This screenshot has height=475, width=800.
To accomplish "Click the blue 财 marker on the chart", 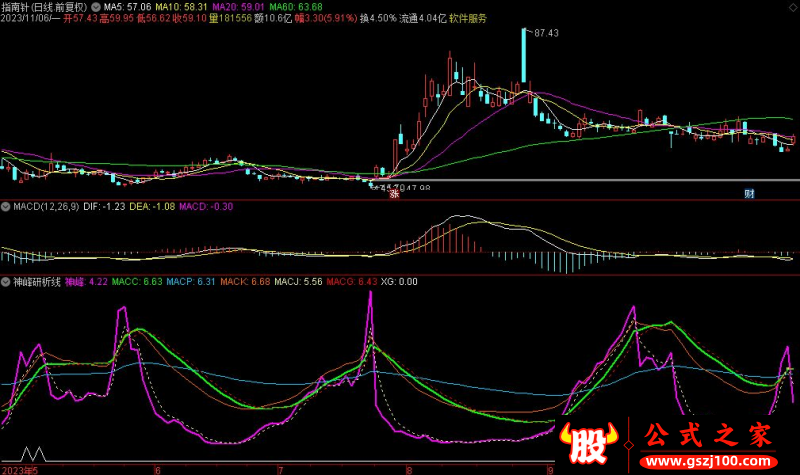I will (x=749, y=193).
